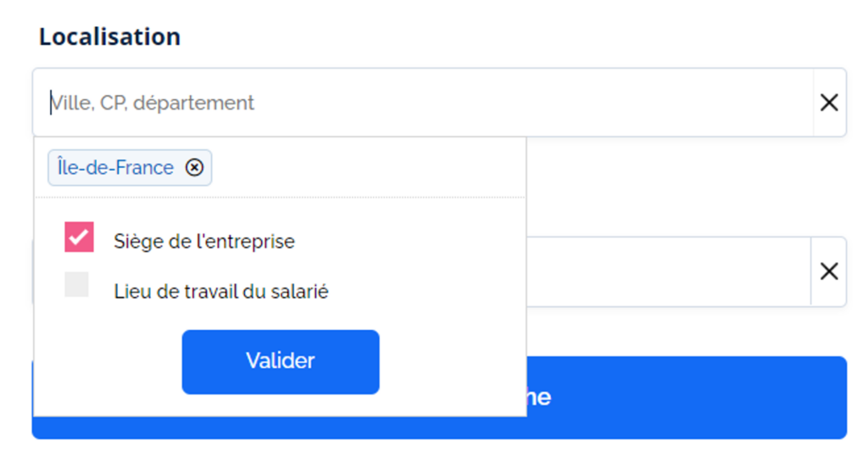868x464 pixels.
Task: Click the Île-de-France tag text
Action: tap(115, 168)
